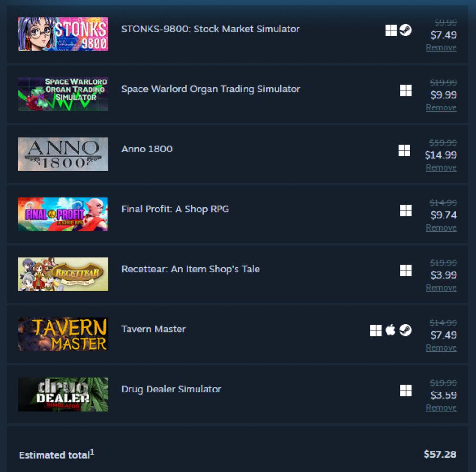Click the Windows icon for Recettear
476x472 pixels.
pos(406,271)
